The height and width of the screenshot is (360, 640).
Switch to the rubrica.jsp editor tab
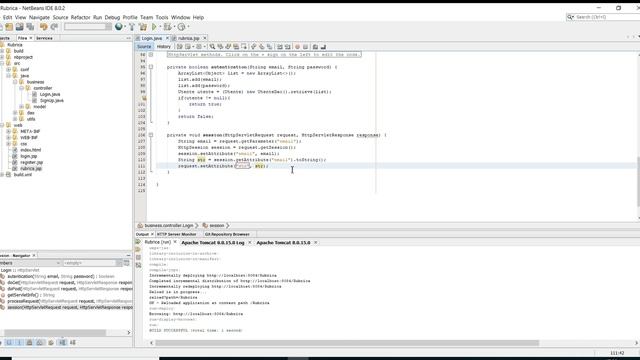[189, 38]
